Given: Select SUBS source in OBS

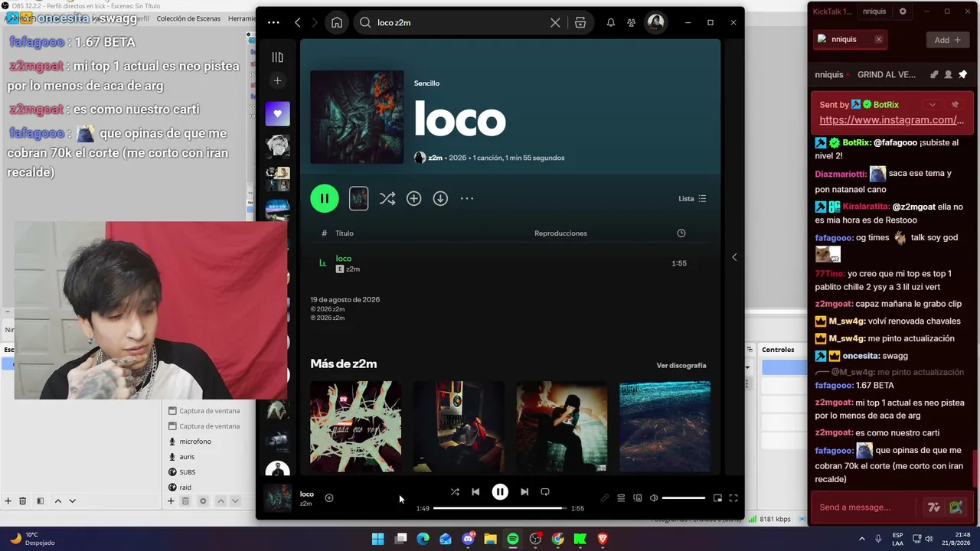Looking at the screenshot, I should click(x=188, y=472).
